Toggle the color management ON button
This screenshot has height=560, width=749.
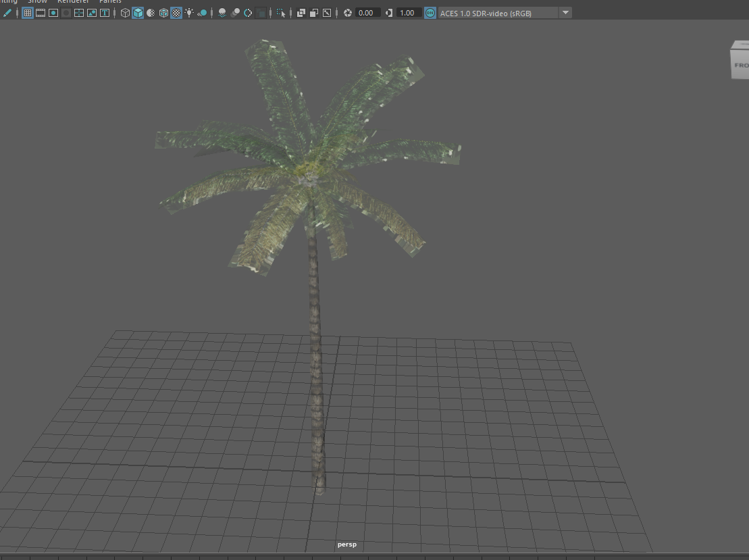tap(430, 13)
